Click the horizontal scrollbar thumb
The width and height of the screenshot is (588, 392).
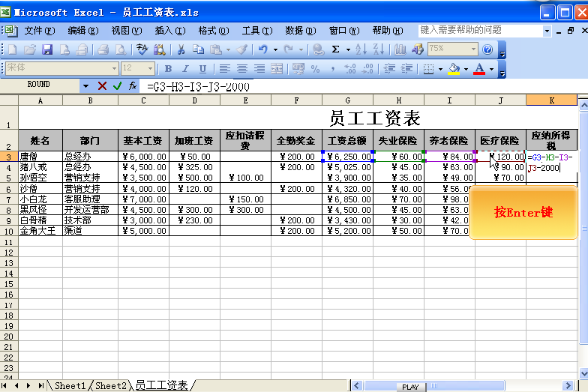click(x=434, y=386)
